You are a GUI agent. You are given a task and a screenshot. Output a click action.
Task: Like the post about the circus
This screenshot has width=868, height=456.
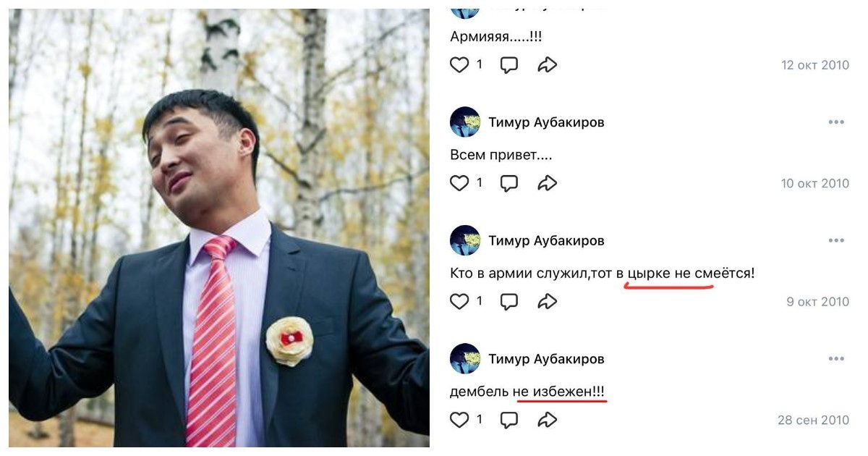(x=460, y=301)
